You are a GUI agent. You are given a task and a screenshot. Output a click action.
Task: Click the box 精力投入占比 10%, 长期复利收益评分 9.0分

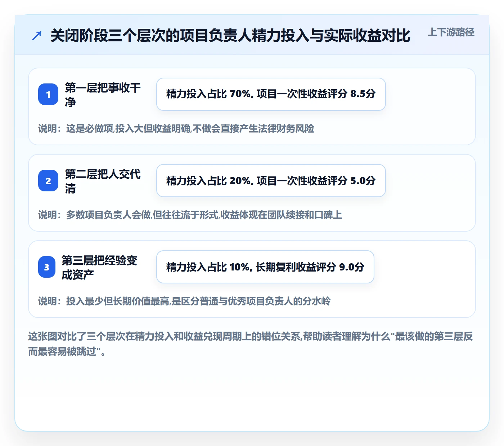click(x=265, y=267)
